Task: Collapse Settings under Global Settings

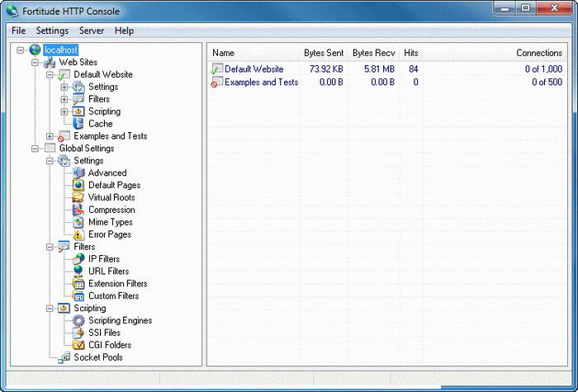Action: tap(50, 161)
